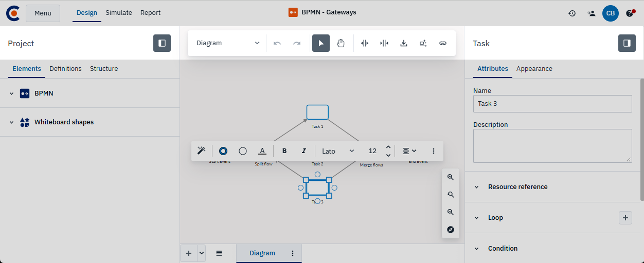The height and width of the screenshot is (263, 644).
Task: Click the add diagram plus button
Action: tap(189, 253)
